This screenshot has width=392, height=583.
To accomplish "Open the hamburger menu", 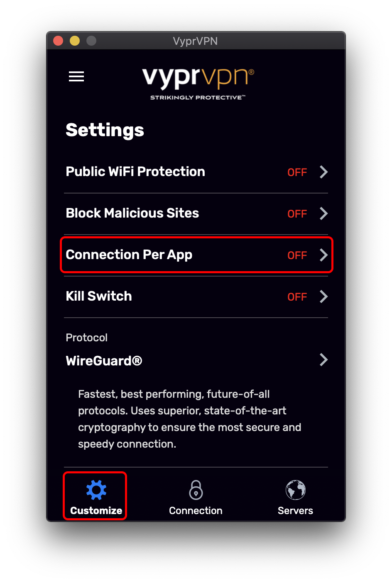I will point(76,76).
